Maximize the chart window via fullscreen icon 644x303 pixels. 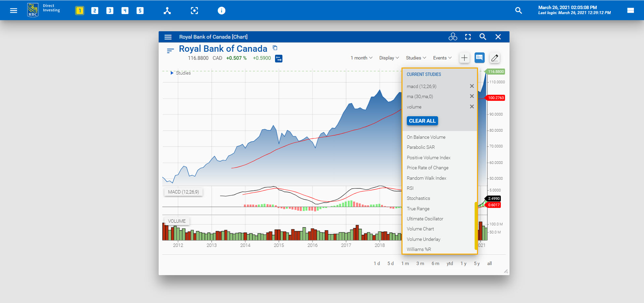coord(468,37)
